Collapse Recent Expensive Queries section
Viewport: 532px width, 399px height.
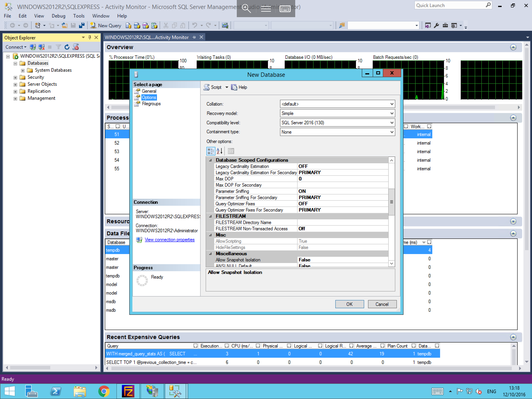click(x=513, y=337)
